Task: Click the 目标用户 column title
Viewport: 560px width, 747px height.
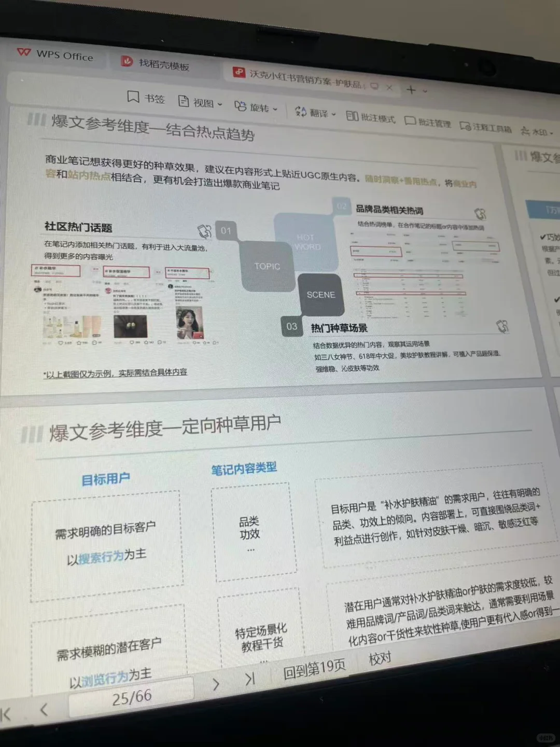Action: (106, 479)
